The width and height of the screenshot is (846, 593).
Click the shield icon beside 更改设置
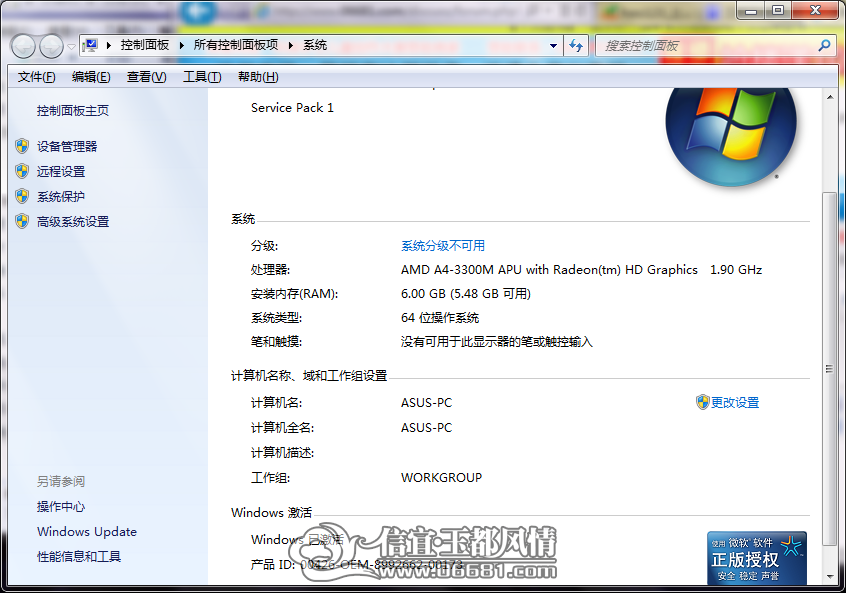[702, 402]
